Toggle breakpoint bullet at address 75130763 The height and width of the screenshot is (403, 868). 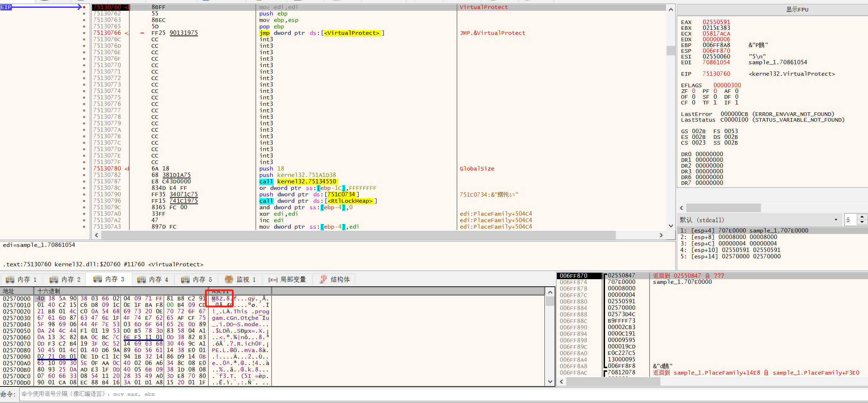pos(84,20)
